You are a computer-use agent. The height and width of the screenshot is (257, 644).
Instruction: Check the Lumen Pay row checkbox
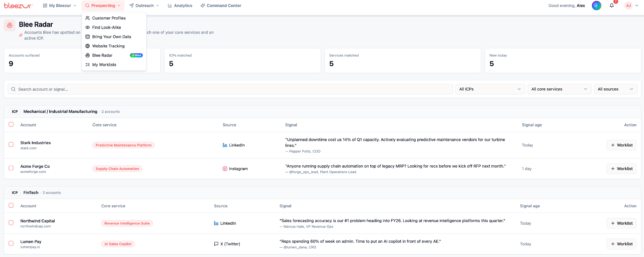point(11,243)
